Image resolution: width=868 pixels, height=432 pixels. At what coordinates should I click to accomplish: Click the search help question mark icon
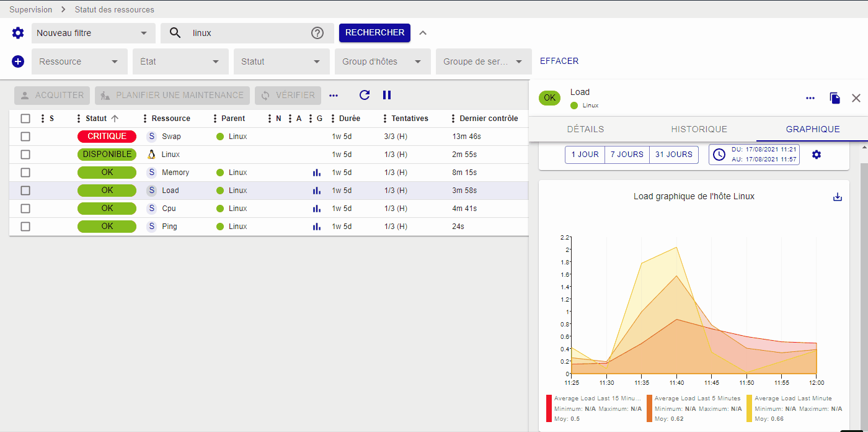coord(317,33)
